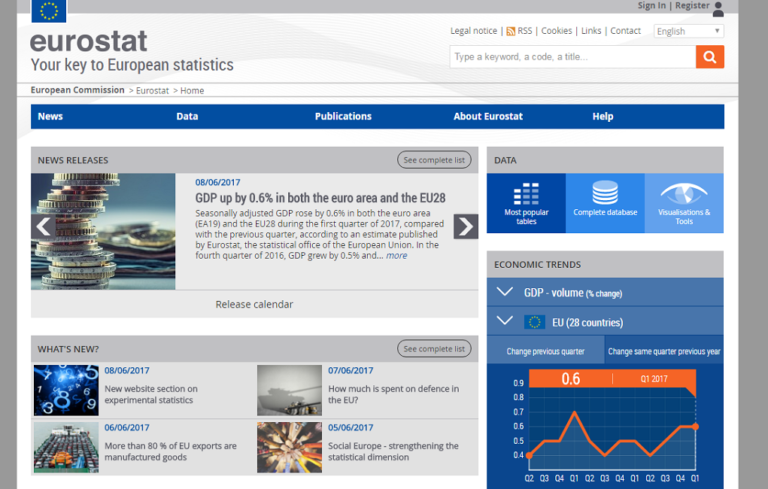Image resolution: width=768 pixels, height=489 pixels.
Task: Open More than 80 % of EU exports article
Action: tap(170, 451)
